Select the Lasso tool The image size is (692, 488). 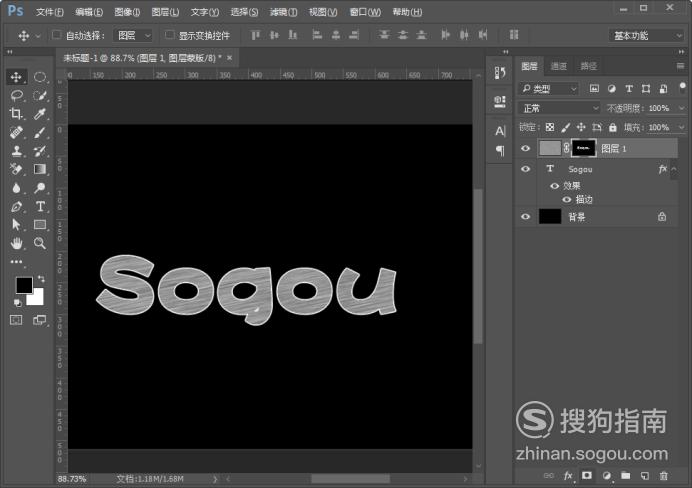pyautogui.click(x=16, y=95)
